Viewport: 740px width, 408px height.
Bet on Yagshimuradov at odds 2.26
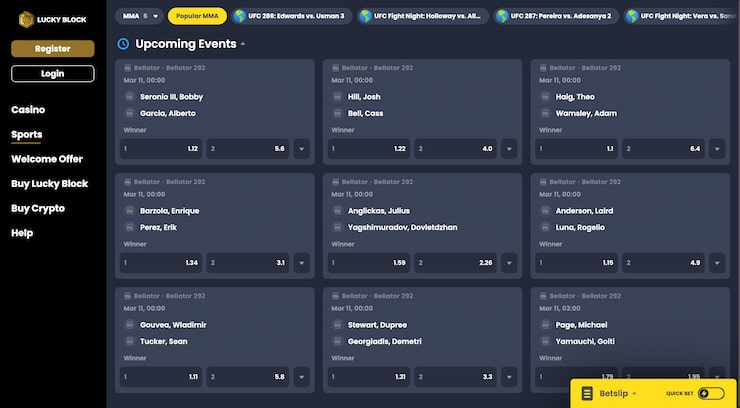pyautogui.click(x=455, y=263)
